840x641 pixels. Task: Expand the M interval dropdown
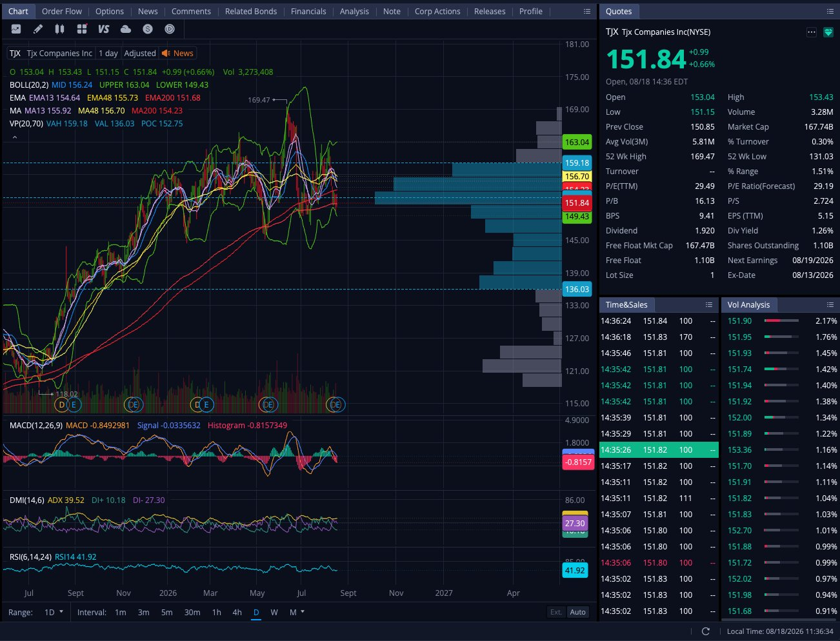[x=297, y=612]
